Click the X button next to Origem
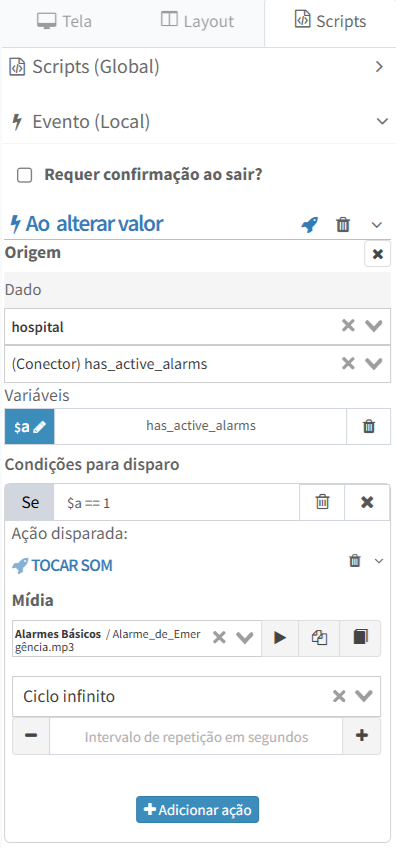The height and width of the screenshot is (848, 396). tap(378, 254)
